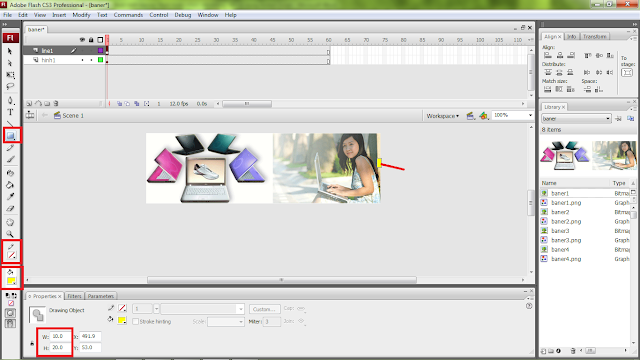Select the Rectangle tool
This screenshot has height=360, width=640.
[11, 136]
